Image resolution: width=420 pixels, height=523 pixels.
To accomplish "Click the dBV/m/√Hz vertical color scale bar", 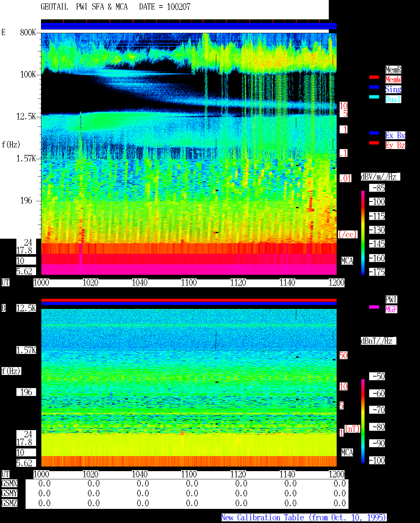I will [363, 232].
